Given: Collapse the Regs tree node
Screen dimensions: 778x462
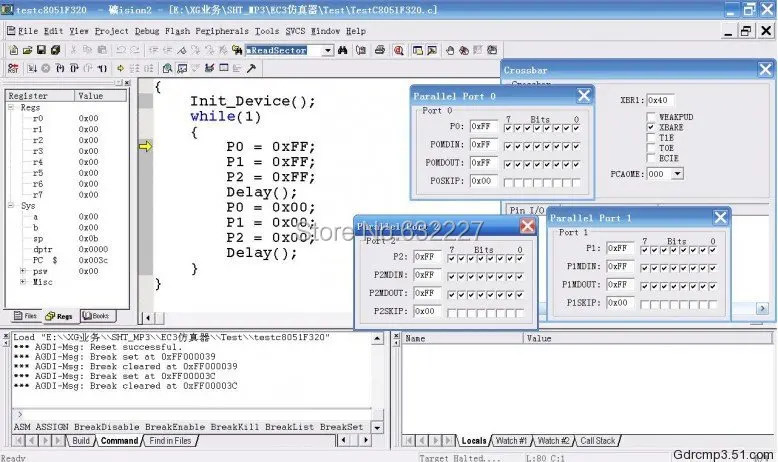Looking at the screenshot, I should [10, 107].
